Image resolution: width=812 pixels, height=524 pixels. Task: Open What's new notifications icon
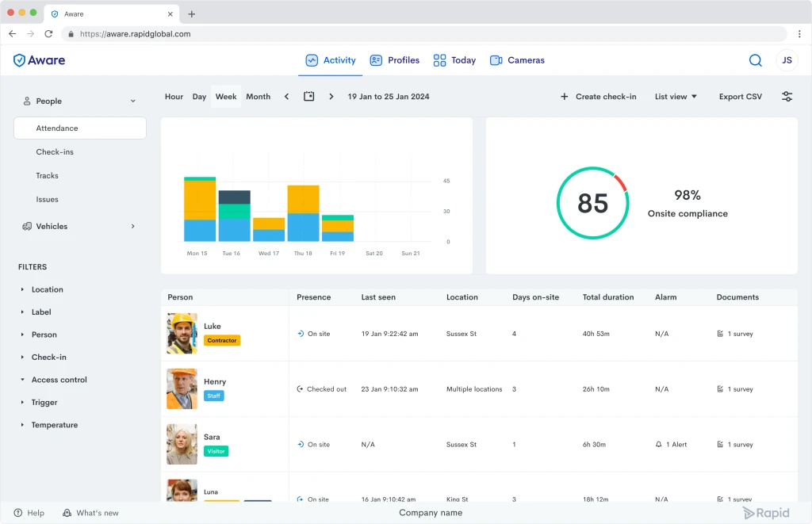(x=67, y=513)
